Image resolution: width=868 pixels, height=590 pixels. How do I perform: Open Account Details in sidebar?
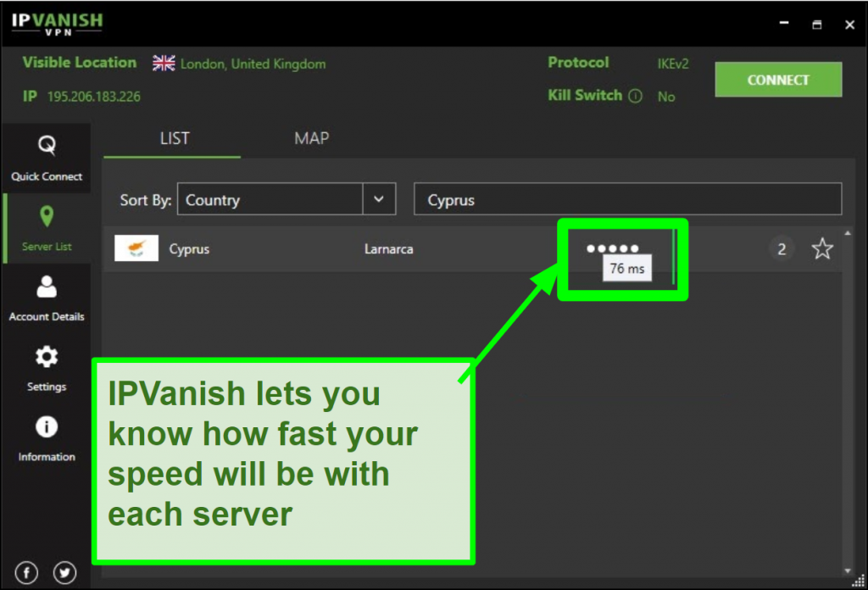(x=47, y=298)
